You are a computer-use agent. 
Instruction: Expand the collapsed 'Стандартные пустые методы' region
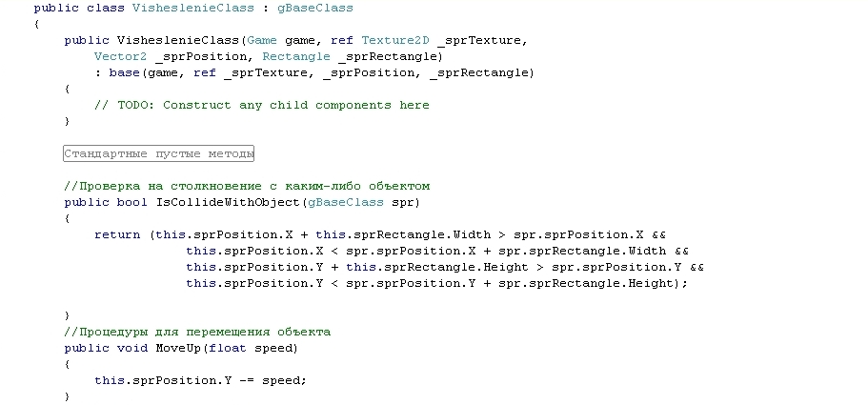[x=158, y=153]
